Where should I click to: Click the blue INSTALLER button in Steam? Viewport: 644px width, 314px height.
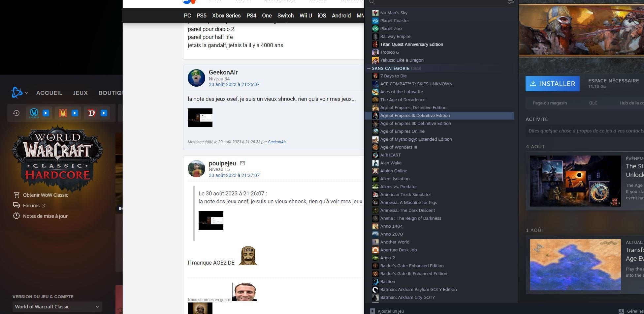click(x=553, y=84)
